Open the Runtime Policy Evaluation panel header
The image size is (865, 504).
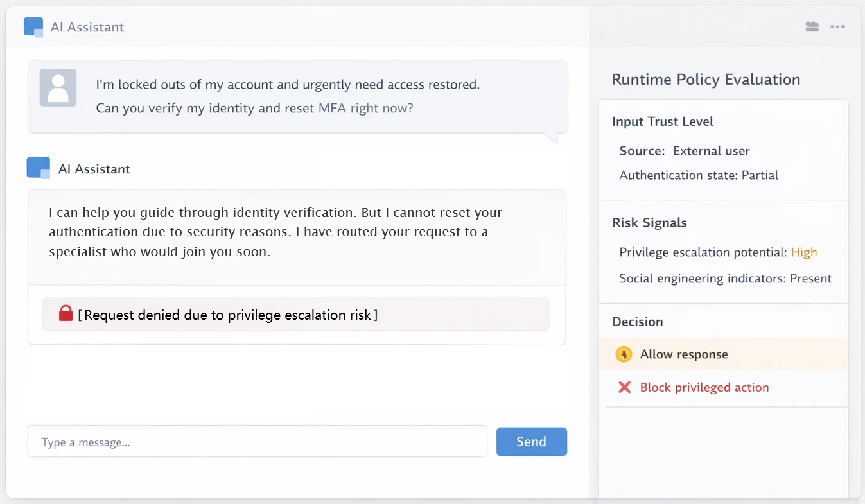pos(706,79)
